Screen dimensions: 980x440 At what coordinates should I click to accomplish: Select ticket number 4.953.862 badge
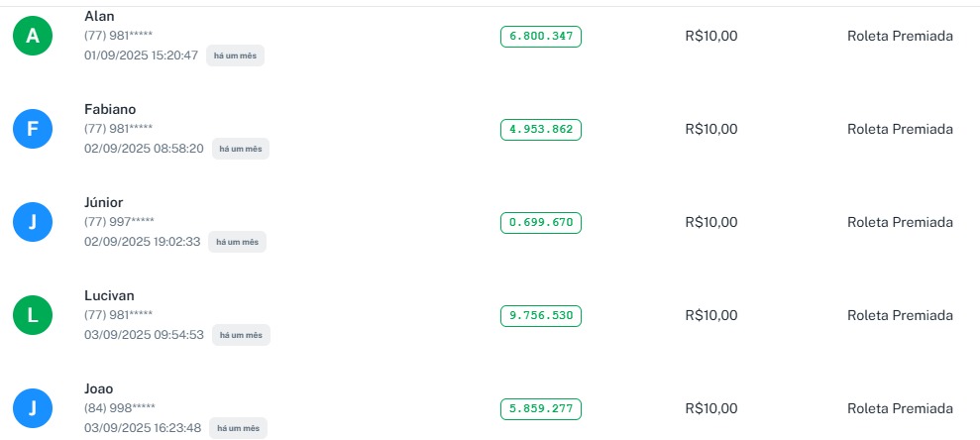pyautogui.click(x=541, y=129)
